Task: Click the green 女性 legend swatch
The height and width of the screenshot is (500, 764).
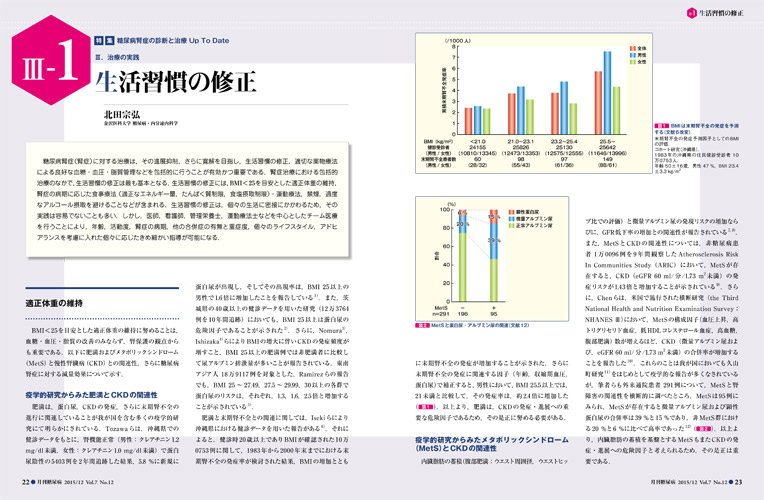Action: tap(632, 61)
